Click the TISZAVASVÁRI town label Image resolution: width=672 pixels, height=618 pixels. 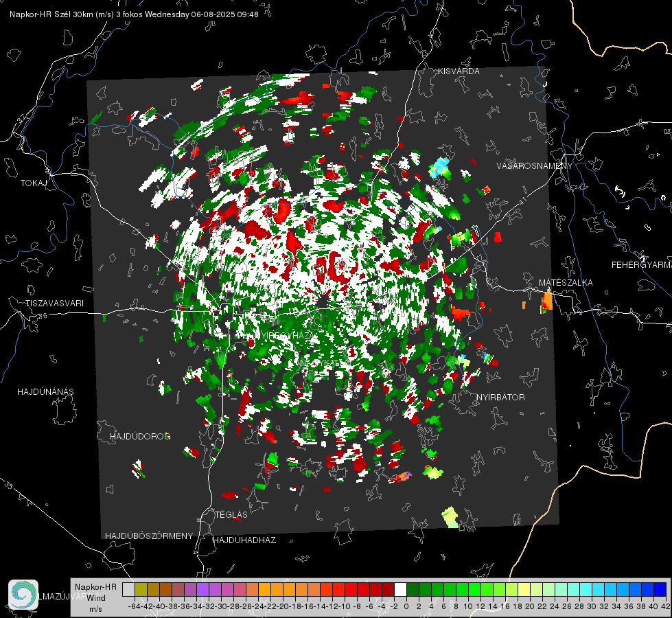click(54, 304)
